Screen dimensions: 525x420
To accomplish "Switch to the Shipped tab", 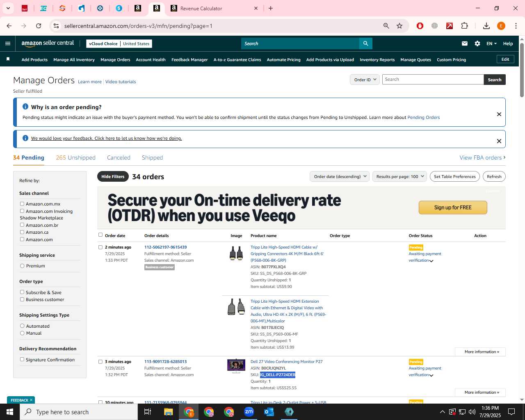I will 152,157.
